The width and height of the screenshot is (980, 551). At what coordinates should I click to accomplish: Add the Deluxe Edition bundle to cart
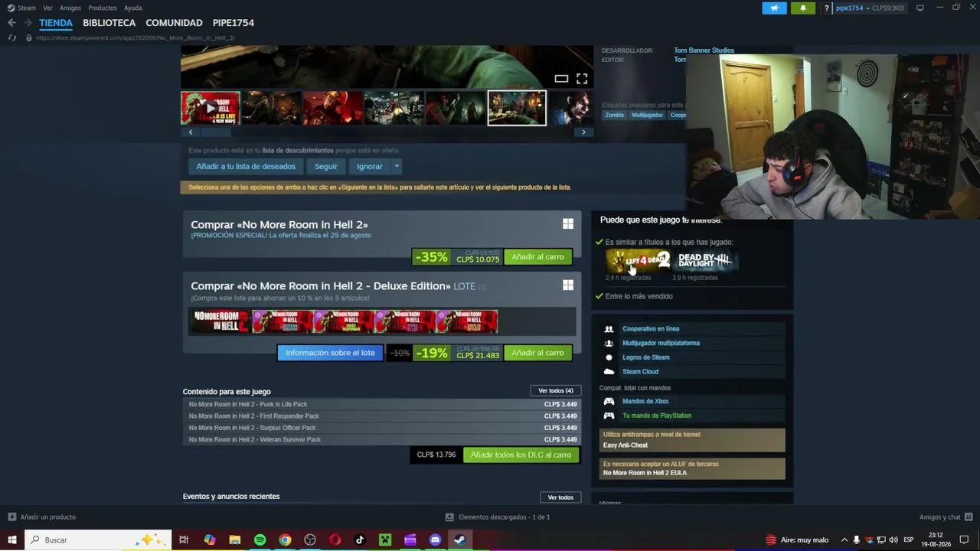(x=537, y=353)
